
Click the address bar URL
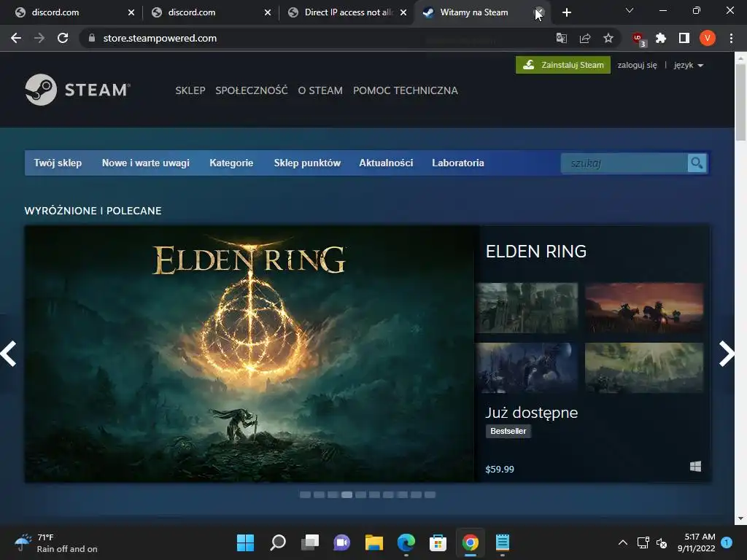[x=160, y=38]
